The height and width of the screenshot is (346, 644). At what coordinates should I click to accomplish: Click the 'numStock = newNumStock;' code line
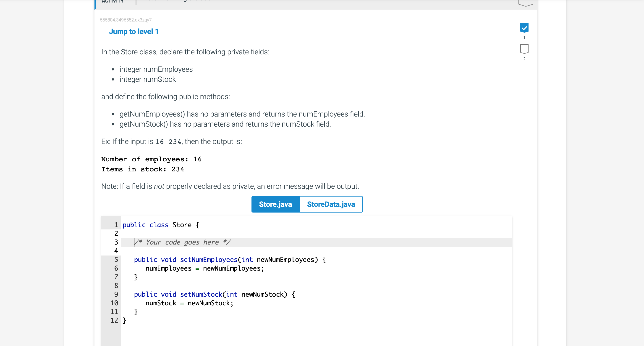coord(189,303)
